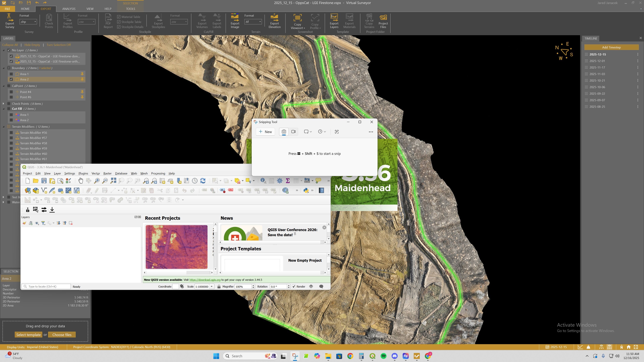Click the QGIS Zoom In tool
Image resolution: width=644 pixels, height=362 pixels.
[x=97, y=181]
